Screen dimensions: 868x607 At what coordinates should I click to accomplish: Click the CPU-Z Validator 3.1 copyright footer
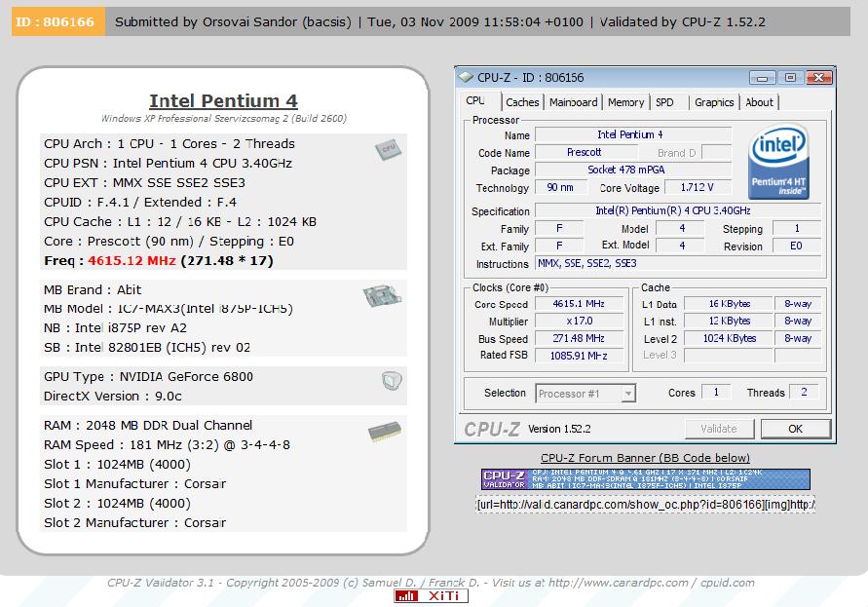[x=431, y=583]
